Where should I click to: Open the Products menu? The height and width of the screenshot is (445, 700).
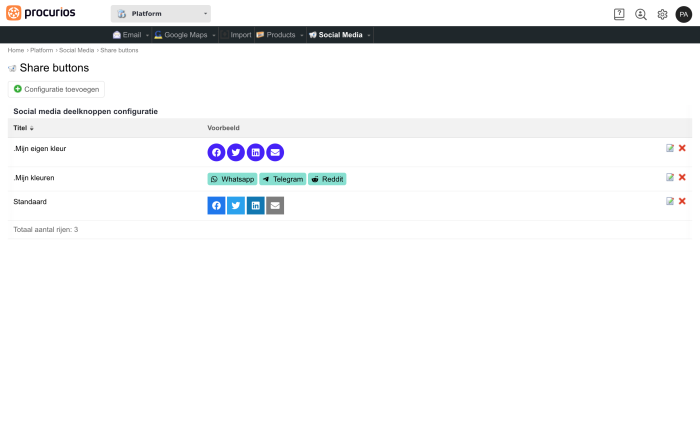[x=276, y=35]
